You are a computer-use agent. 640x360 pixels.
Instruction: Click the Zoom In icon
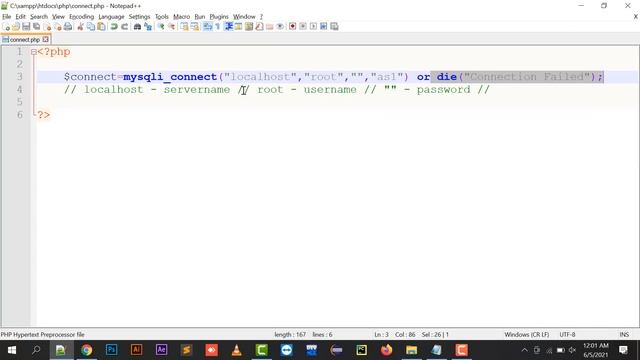tap(161, 27)
